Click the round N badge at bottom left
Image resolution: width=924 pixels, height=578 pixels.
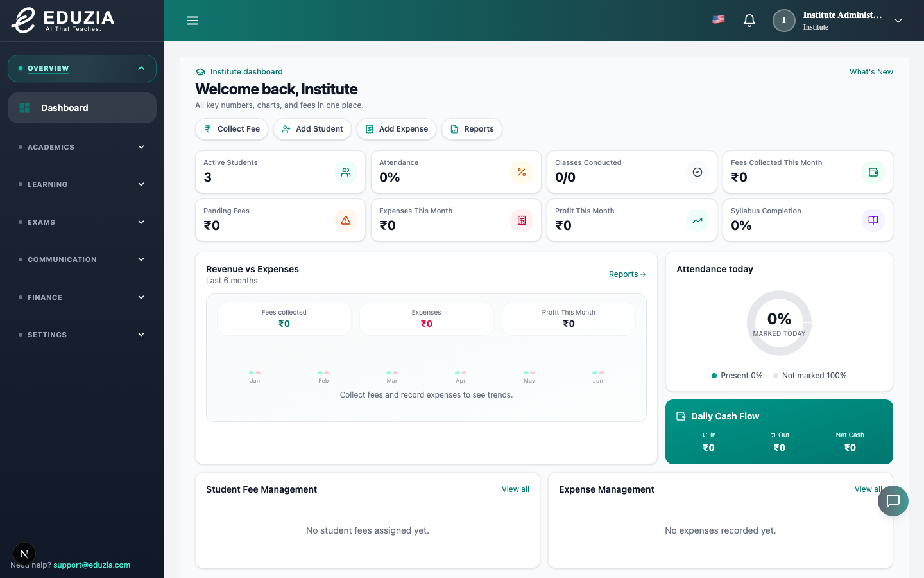tap(24, 554)
